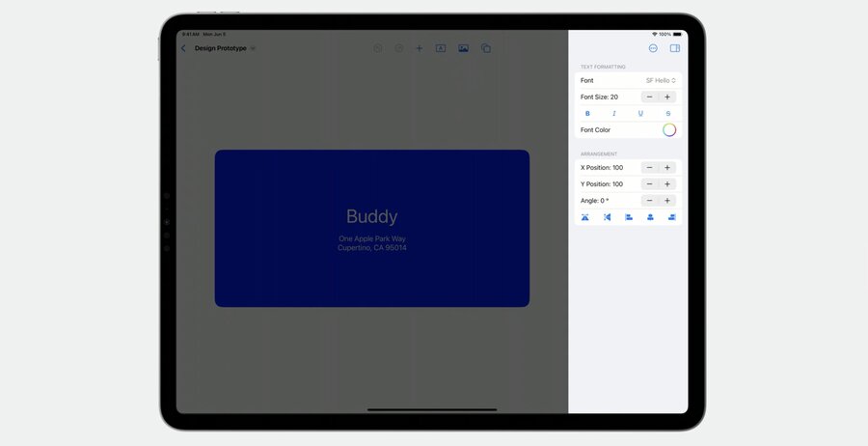Open the SF Hello font picker
Screen dimensions: 868x446
[x=661, y=81]
